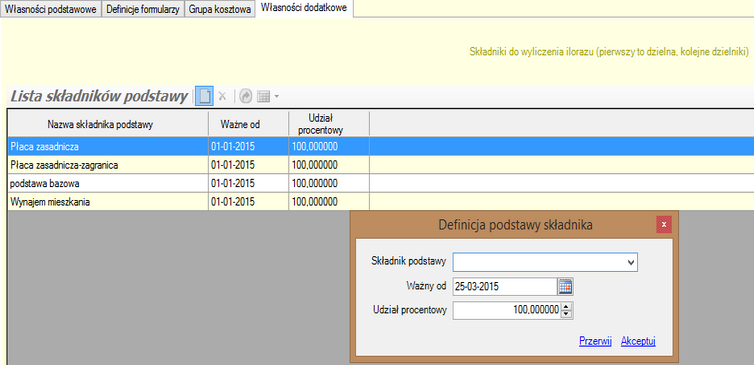Switch to Własności podstawowe tab
Screen dimensions: 754x365
click(50, 10)
